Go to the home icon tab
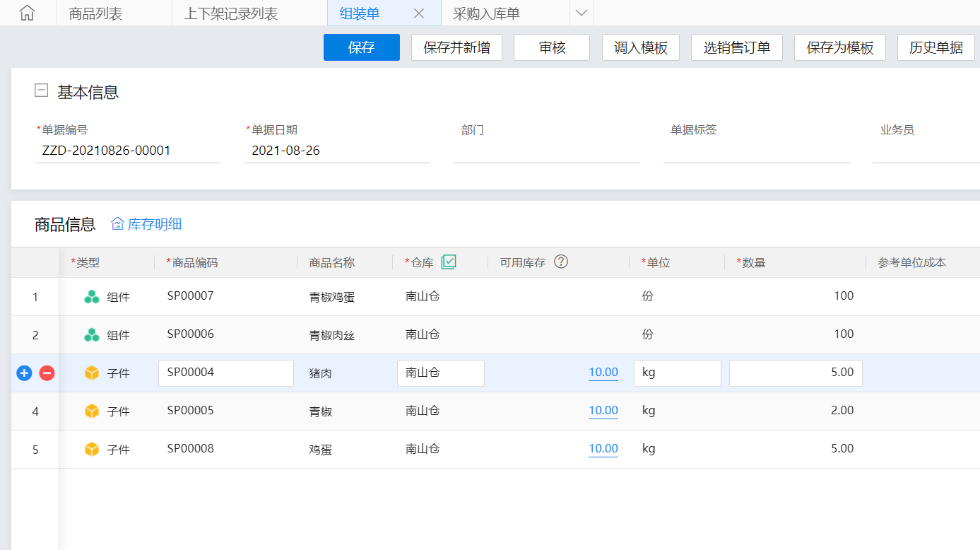The image size is (980, 550). (x=27, y=13)
